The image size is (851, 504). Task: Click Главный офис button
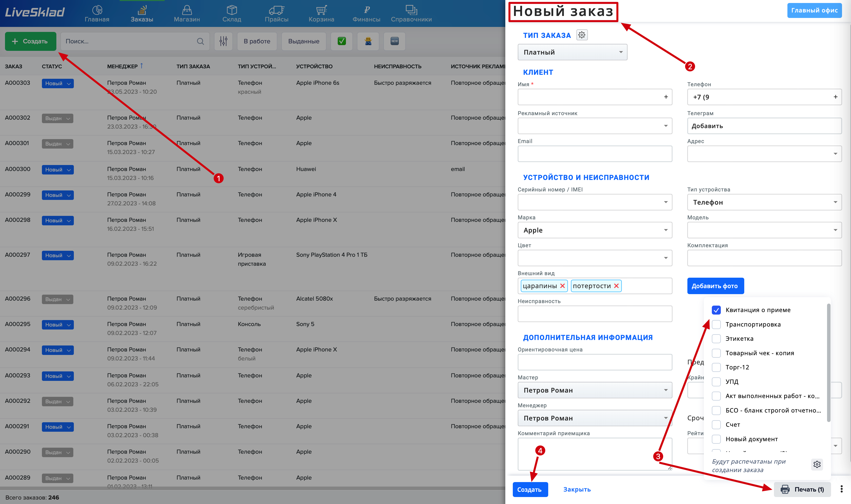[x=814, y=10]
